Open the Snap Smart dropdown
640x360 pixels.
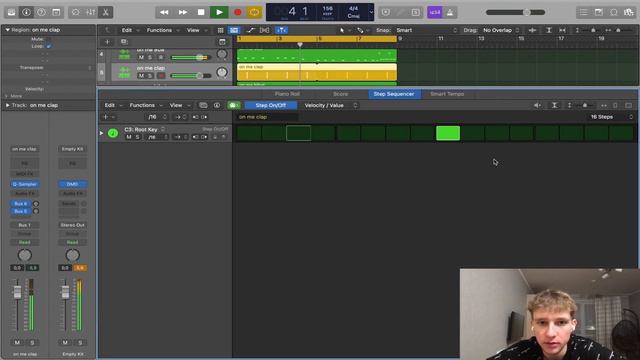coord(427,30)
